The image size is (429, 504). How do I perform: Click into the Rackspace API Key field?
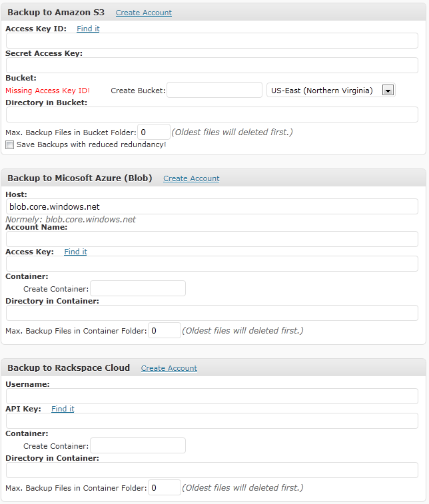coord(212,421)
